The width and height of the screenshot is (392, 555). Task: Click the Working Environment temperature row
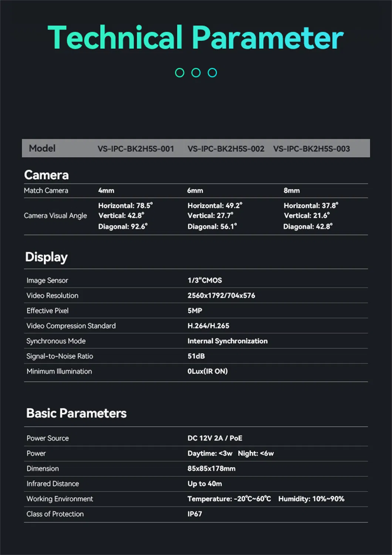(x=229, y=499)
